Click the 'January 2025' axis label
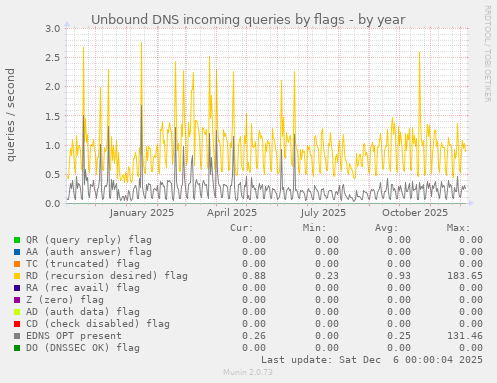Screen dimensions: 497x383 click(x=142, y=213)
